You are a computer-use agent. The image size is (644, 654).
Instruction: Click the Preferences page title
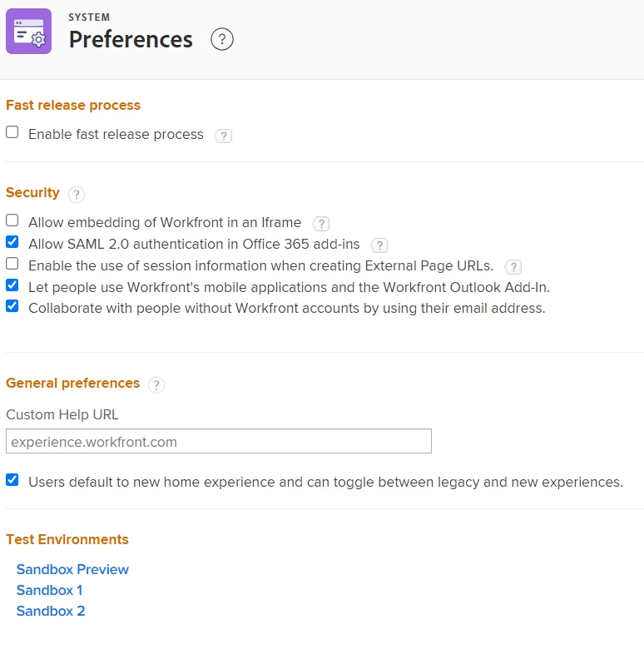131,40
